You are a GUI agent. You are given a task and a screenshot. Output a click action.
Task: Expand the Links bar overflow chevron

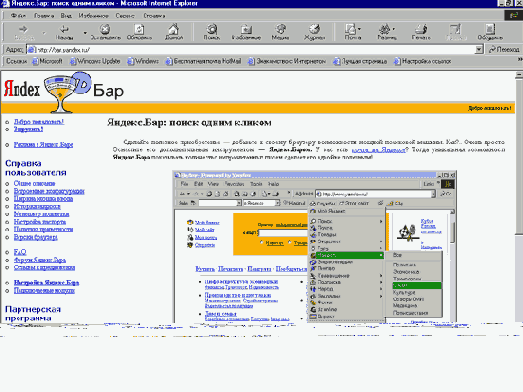tap(520, 59)
